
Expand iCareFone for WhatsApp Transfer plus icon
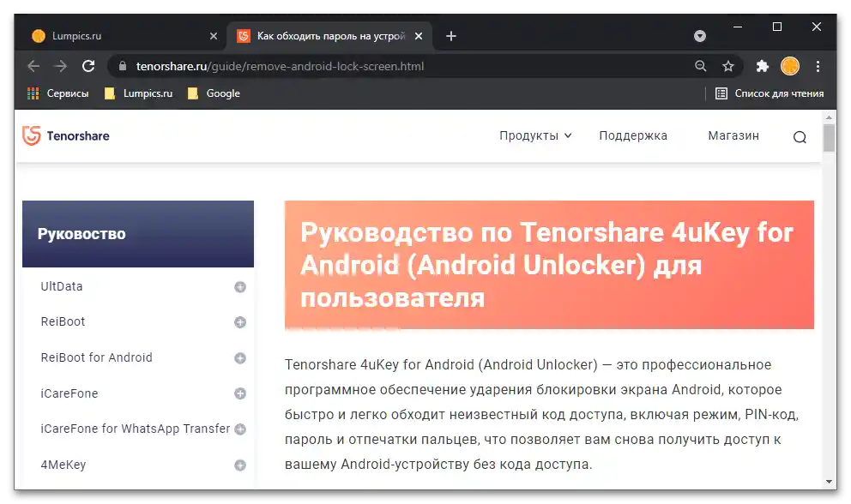click(240, 429)
